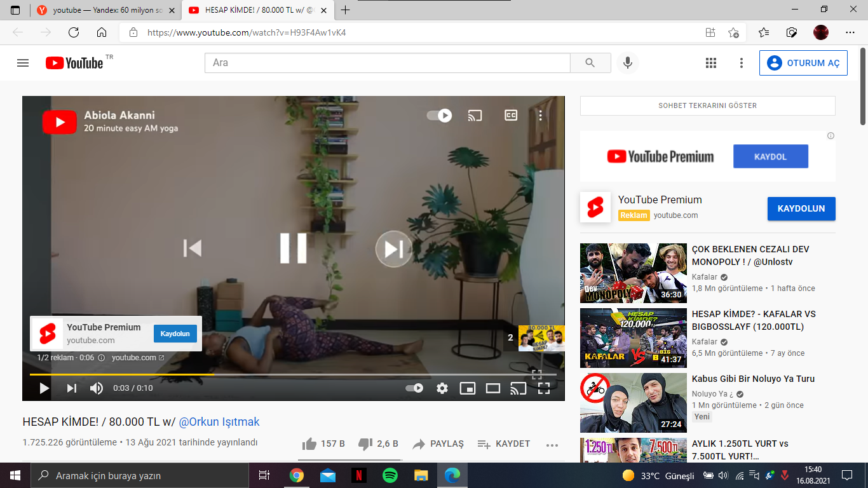868x488 pixels.
Task: Switch to the miniplayer
Action: pyautogui.click(x=468, y=388)
